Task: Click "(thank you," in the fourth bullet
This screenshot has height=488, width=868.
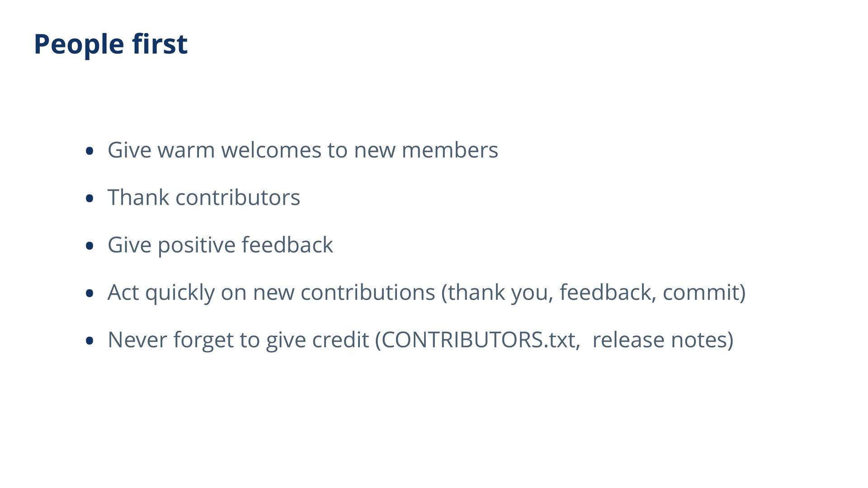Action: 497,292
